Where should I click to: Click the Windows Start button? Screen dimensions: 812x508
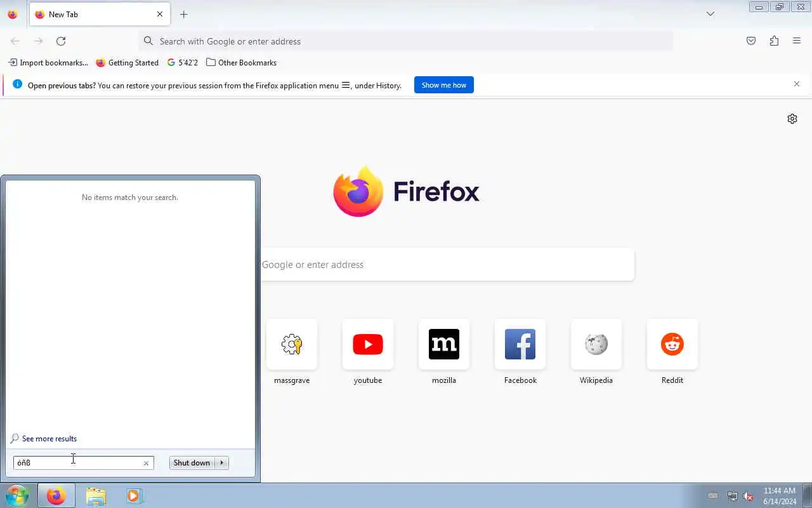tap(17, 496)
